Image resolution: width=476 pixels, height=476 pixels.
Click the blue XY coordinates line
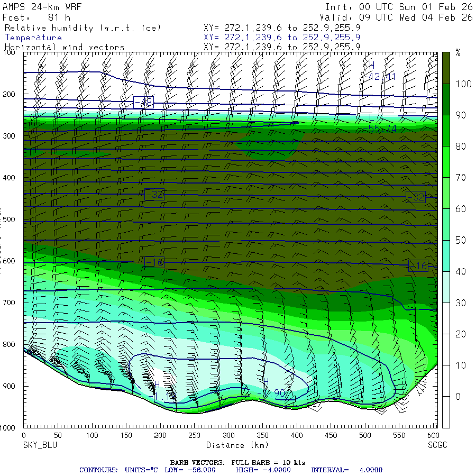pos(282,38)
